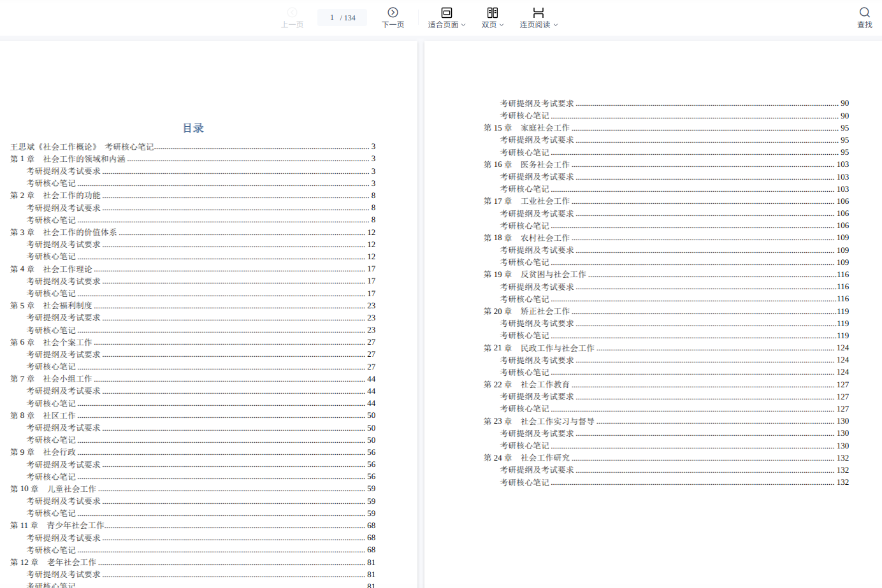Open search with the magnifier icon
This screenshot has height=588, width=882.
tap(864, 12)
